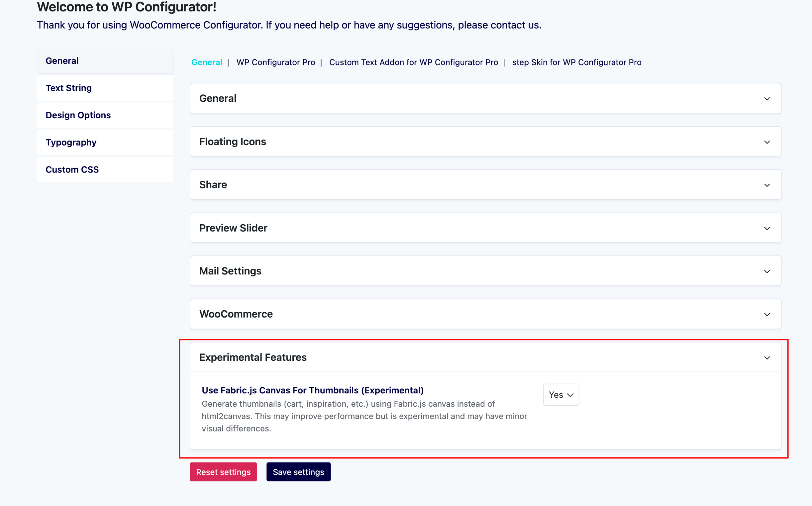Open the Custom CSS sidebar section
Image resolution: width=812 pixels, height=506 pixels.
[x=105, y=169]
